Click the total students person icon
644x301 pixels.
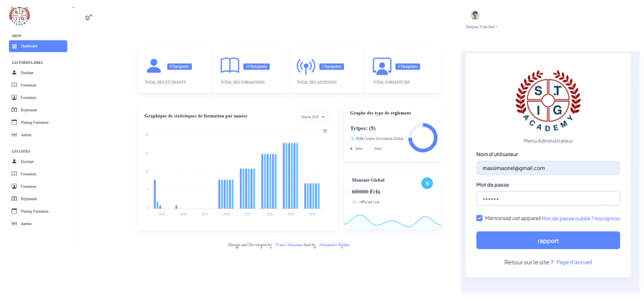coord(153,66)
